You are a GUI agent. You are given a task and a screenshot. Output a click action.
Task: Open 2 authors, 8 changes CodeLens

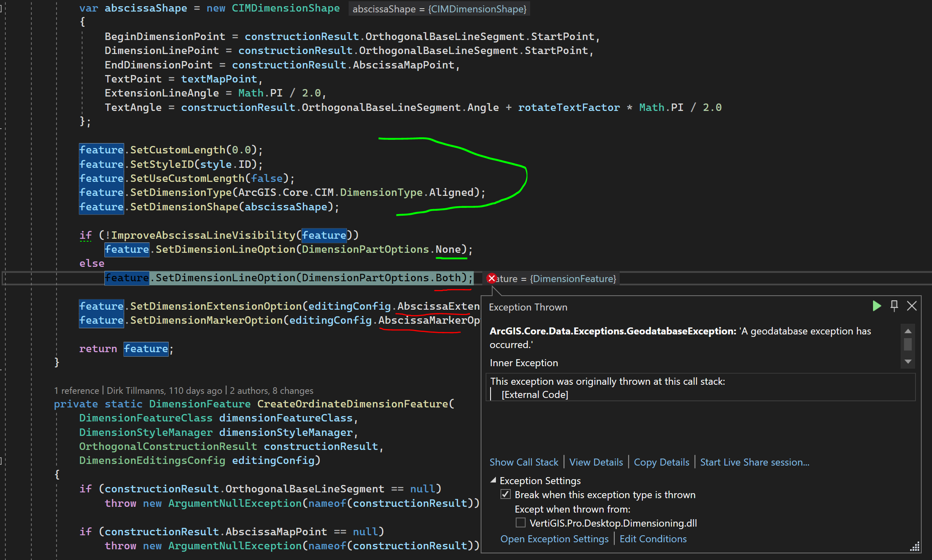coord(271,391)
